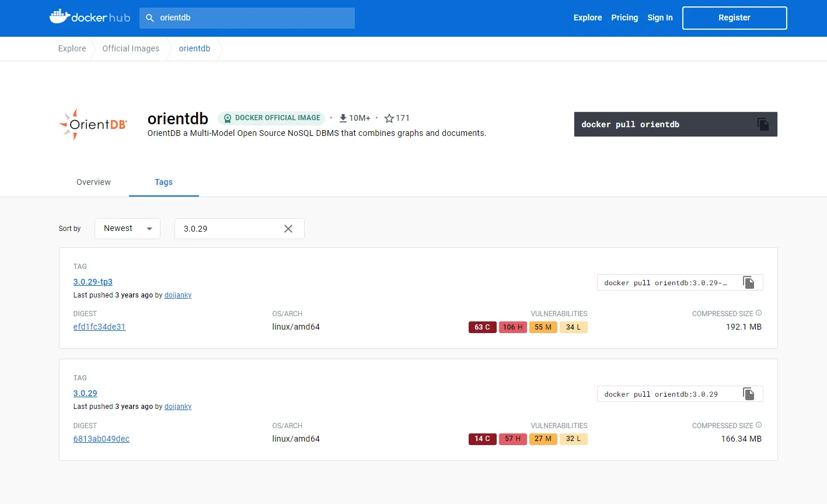The height and width of the screenshot is (504, 827).
Task: Switch to the Overview tab
Action: (x=93, y=182)
